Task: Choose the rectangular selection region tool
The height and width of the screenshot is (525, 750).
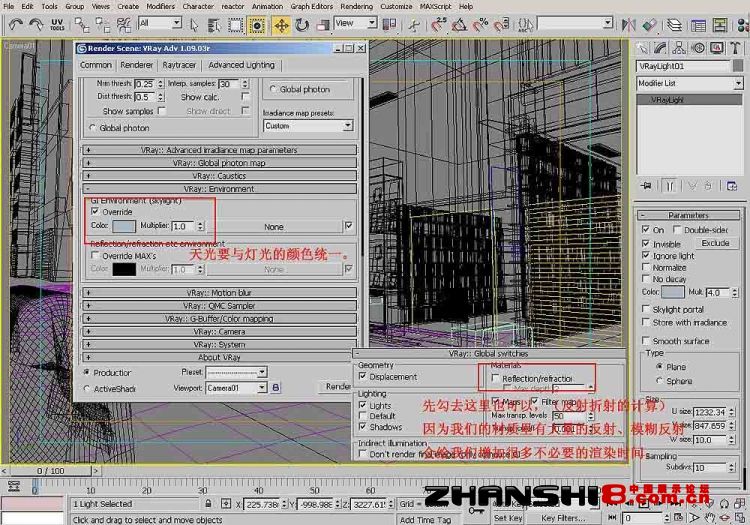Action: click(235, 24)
